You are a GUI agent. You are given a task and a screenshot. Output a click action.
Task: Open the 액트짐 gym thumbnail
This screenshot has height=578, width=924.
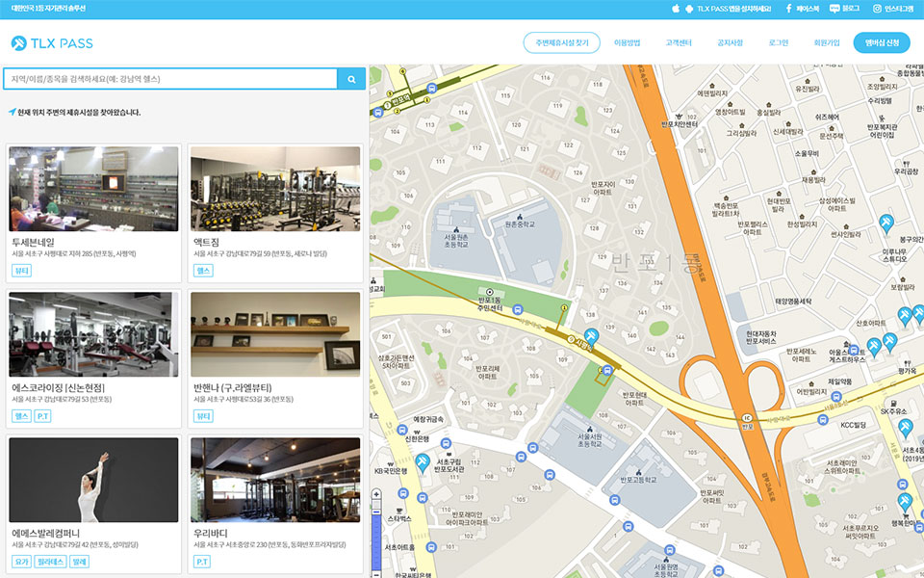(x=275, y=188)
